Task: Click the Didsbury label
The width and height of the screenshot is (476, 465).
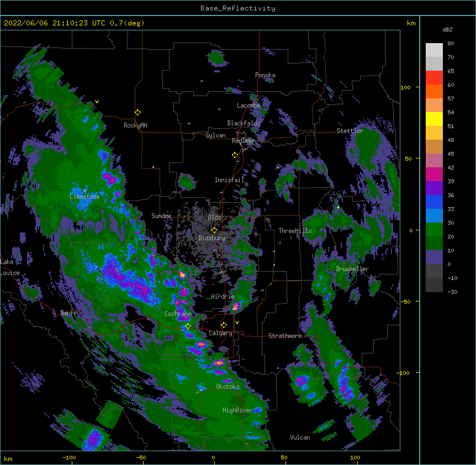Action: pyautogui.click(x=212, y=238)
